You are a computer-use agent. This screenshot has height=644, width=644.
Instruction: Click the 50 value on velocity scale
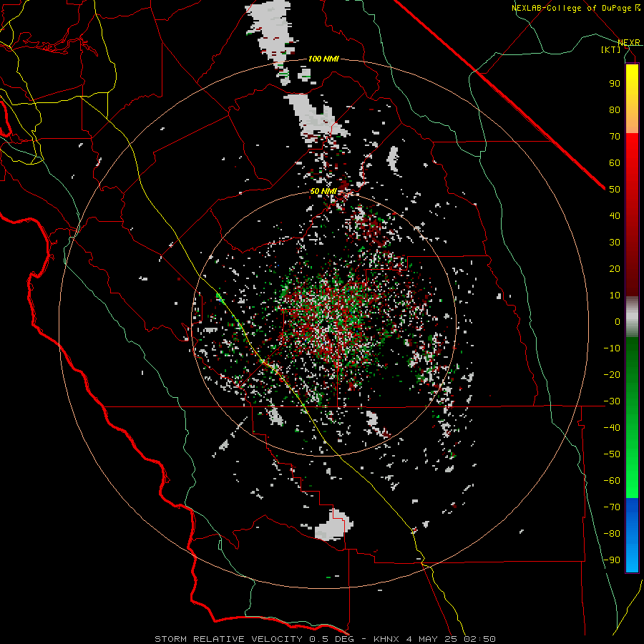pos(615,190)
